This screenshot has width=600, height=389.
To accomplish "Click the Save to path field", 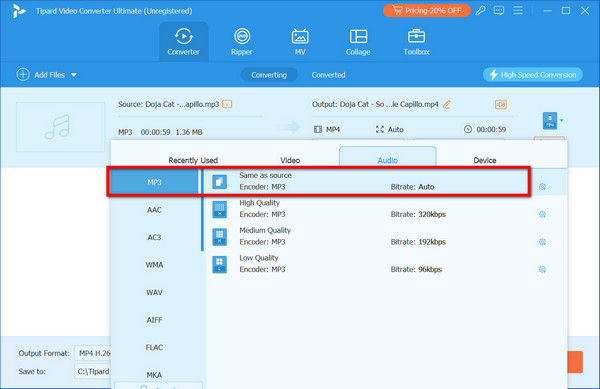I will (x=93, y=371).
